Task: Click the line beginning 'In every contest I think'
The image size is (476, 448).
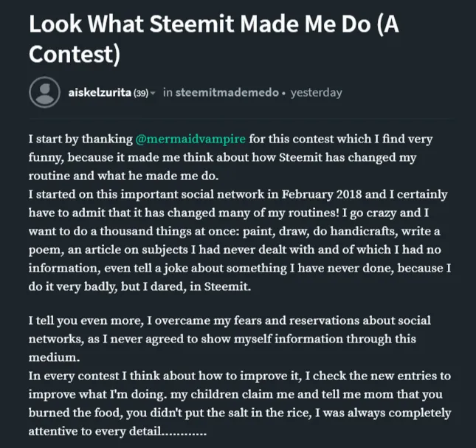Action: [x=240, y=376]
